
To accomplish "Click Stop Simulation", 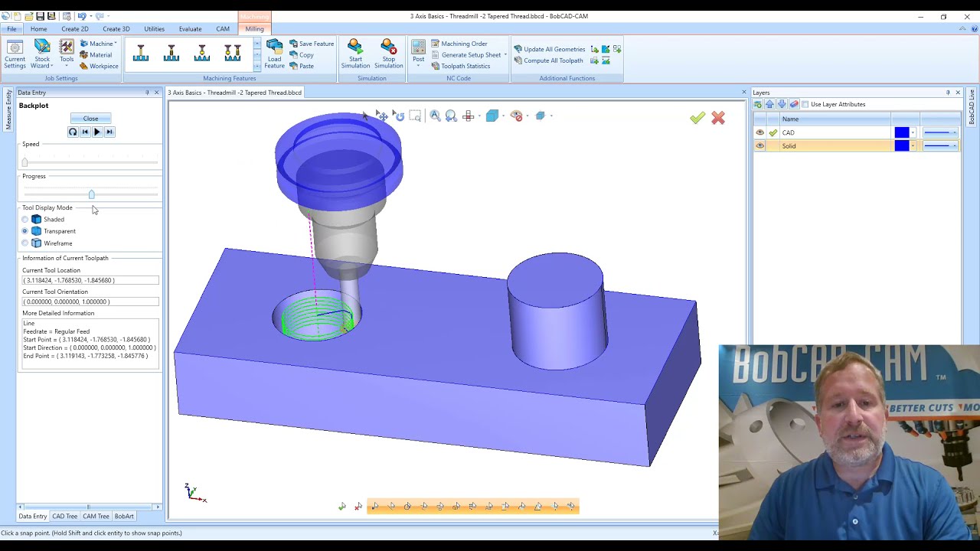I will point(388,54).
